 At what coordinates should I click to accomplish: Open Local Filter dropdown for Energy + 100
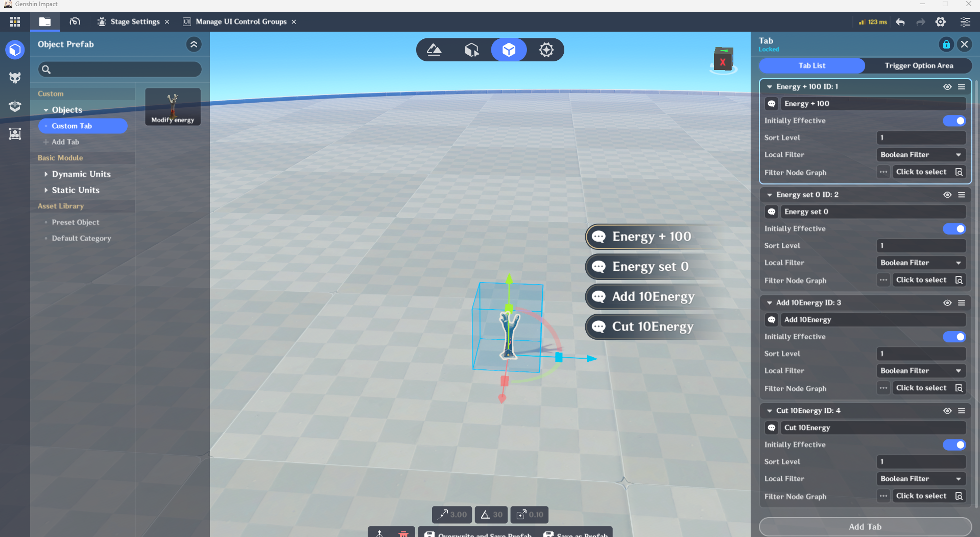(921, 155)
